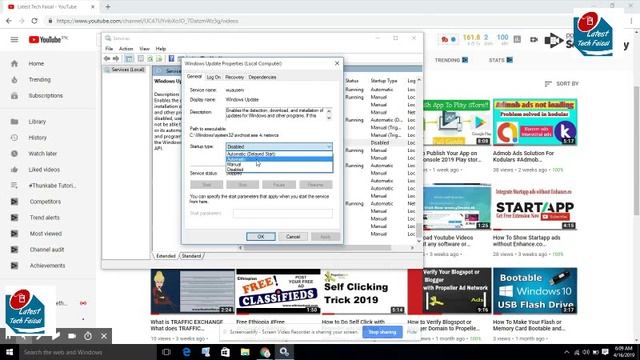This screenshot has height=360, width=640.
Task: Click the Startup Type column header
Action: 384,81
